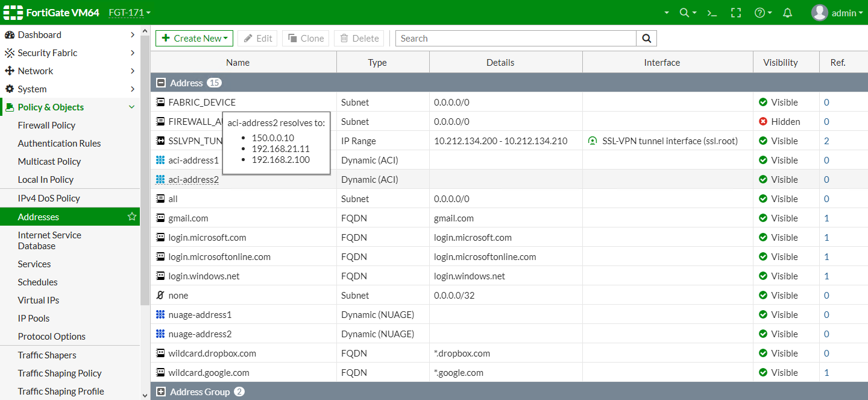Open the admin user dropdown
The height and width of the screenshot is (400, 868).
pos(848,13)
